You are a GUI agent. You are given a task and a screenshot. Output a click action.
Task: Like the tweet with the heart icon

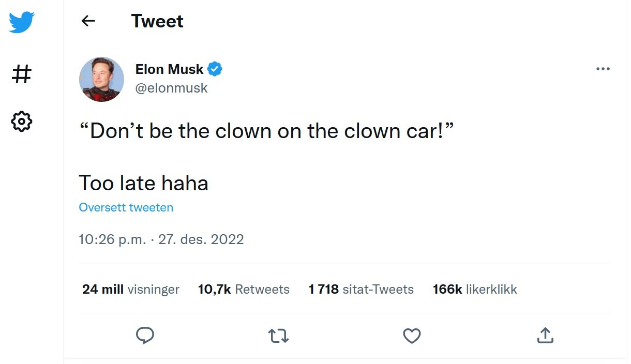(x=411, y=336)
